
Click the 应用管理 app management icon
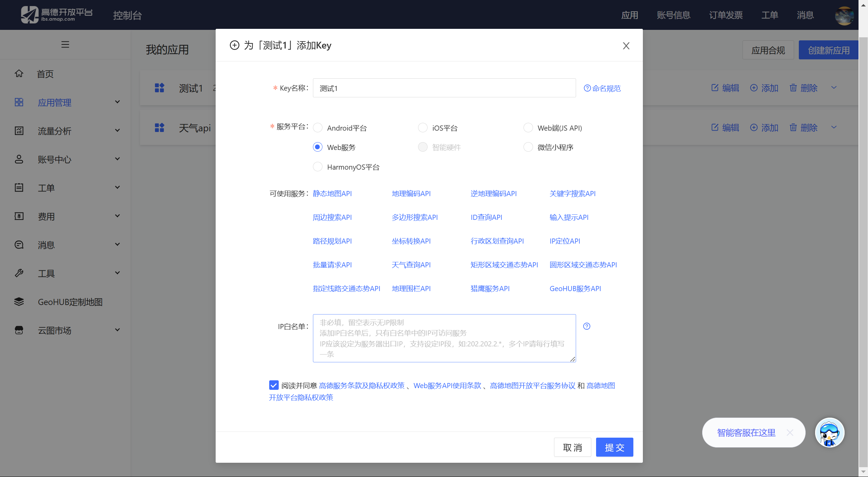click(x=19, y=102)
